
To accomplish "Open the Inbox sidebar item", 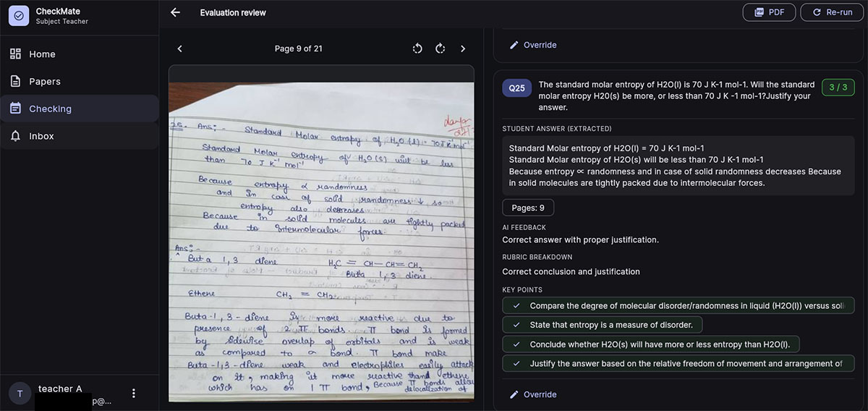I will [x=80, y=136].
